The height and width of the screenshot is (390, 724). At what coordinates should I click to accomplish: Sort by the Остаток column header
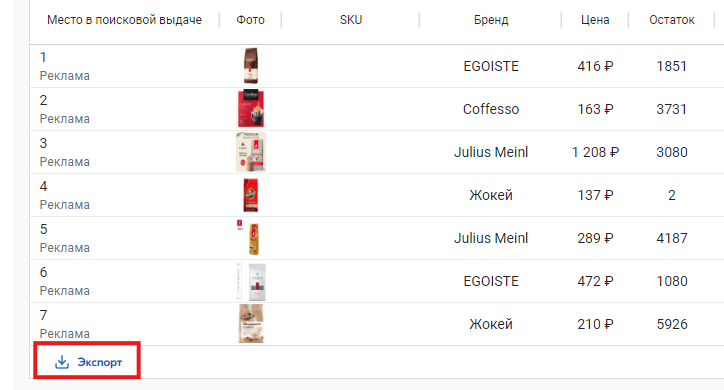pos(672,20)
